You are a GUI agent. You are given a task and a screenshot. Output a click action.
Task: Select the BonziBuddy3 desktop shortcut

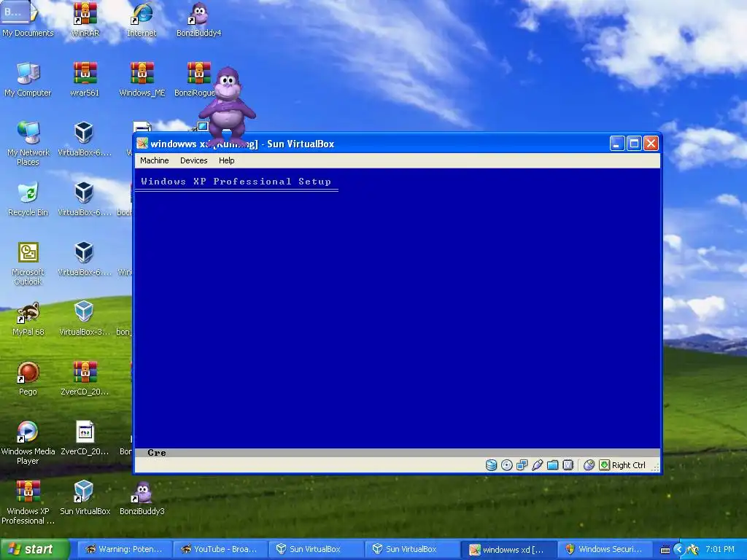pyautogui.click(x=142, y=498)
